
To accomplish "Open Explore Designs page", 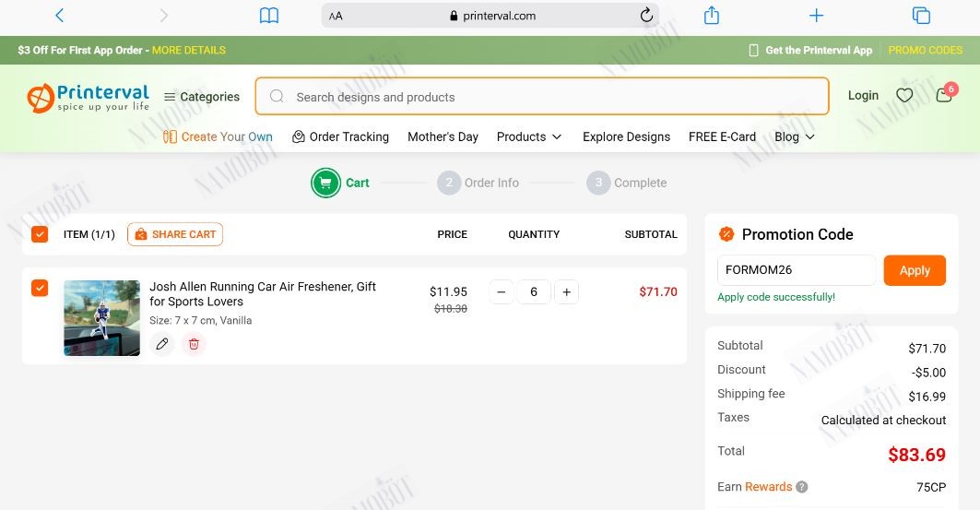I will click(x=626, y=136).
